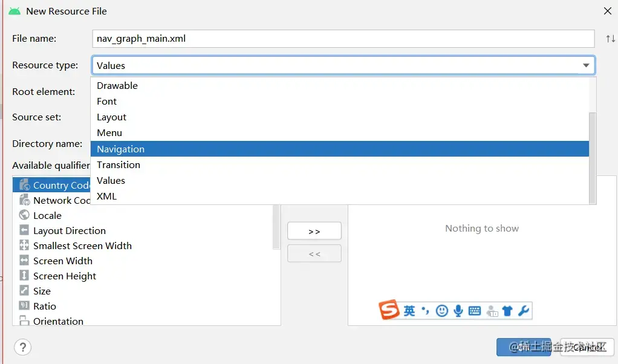This screenshot has width=618, height=364.
Task: Click the Smallest Screen Width icon
Action: 24,245
